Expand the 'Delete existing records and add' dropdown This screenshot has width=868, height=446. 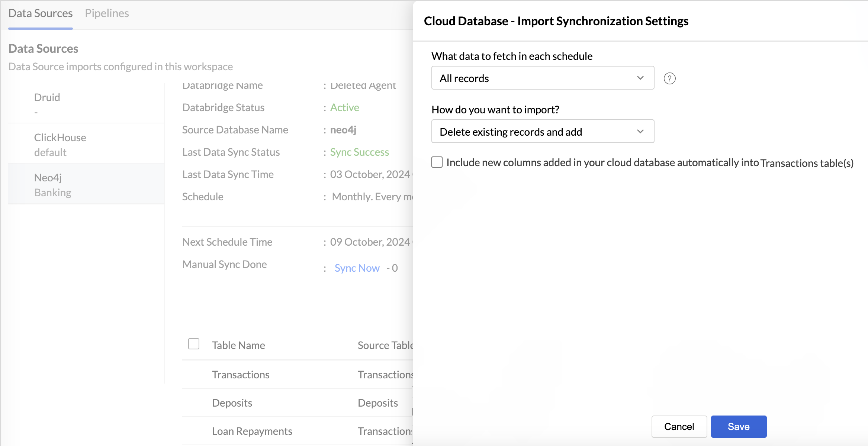pos(542,132)
